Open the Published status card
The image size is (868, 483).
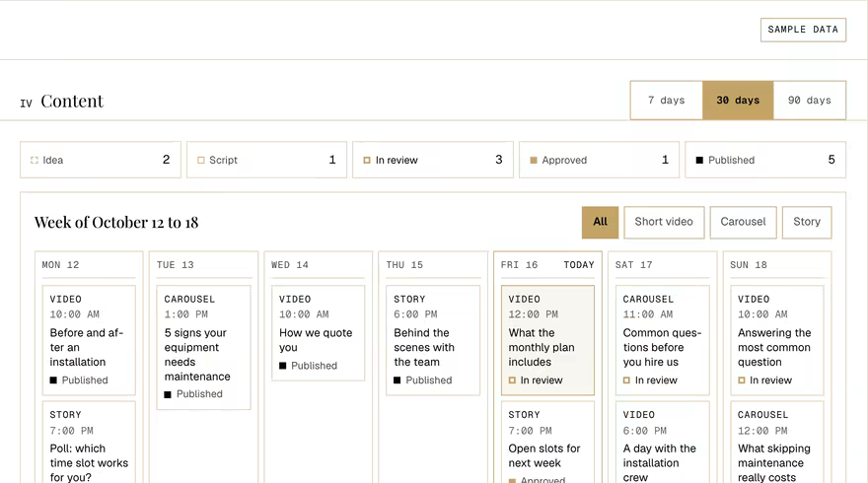(765, 160)
